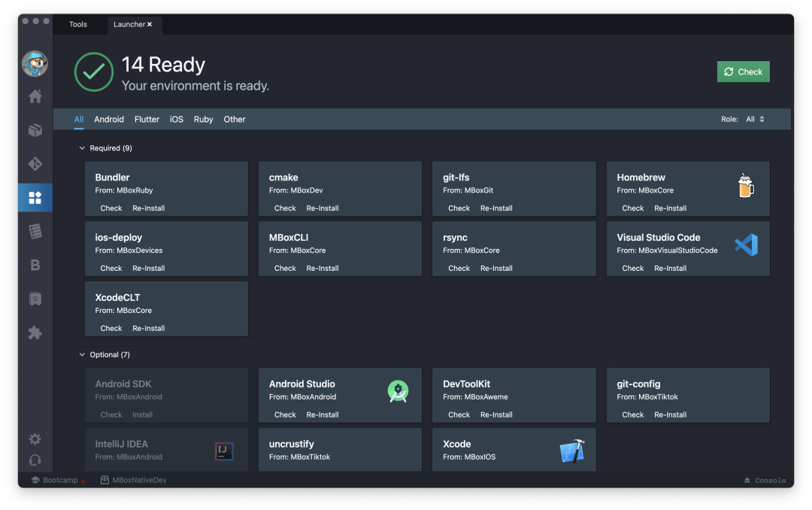Click Check on the MBoxCLI card
812x510 pixels.
[x=285, y=268]
